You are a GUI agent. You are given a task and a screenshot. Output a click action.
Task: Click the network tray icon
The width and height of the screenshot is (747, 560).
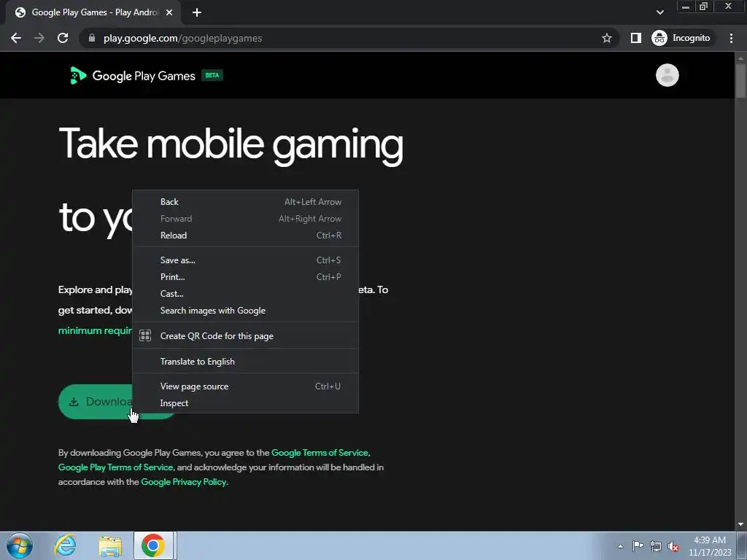[x=656, y=546]
